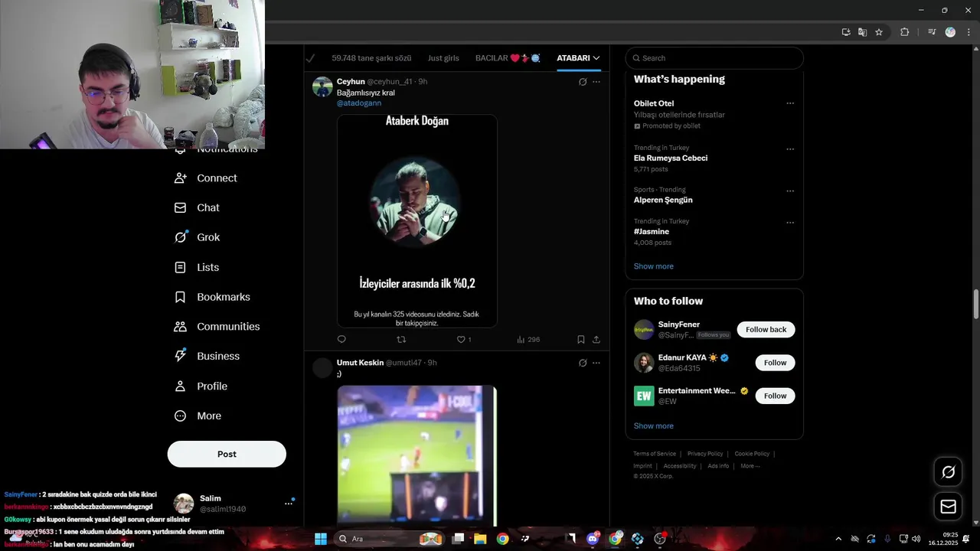The width and height of the screenshot is (980, 551).
Task: Click the Search box on X
Action: click(714, 58)
